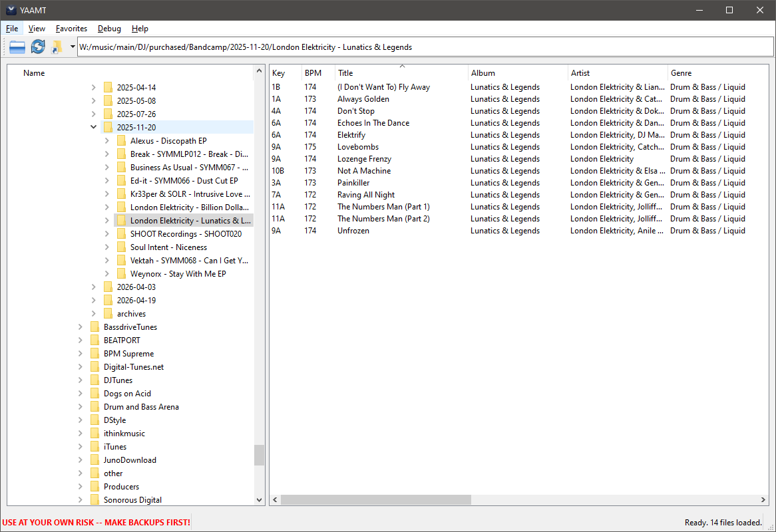Viewport: 776px width, 532px height.
Task: Expand the 2025-04-14 folder node
Action: click(94, 88)
